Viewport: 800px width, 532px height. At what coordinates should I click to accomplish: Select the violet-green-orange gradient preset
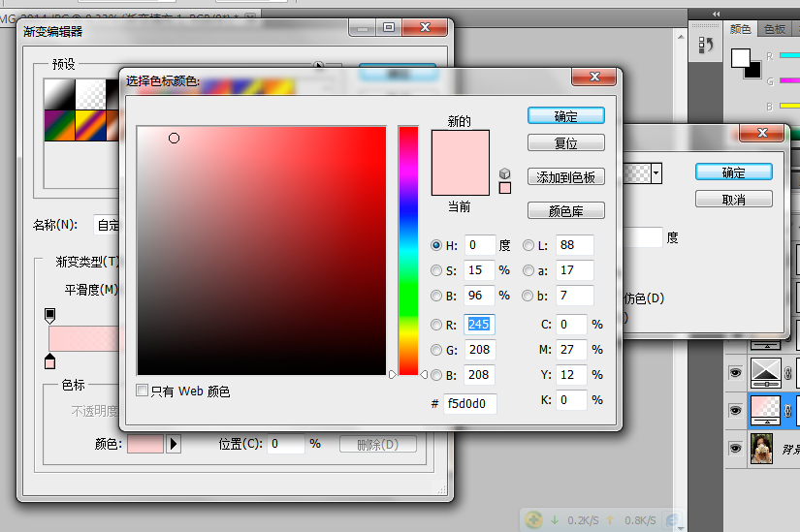pos(60,125)
